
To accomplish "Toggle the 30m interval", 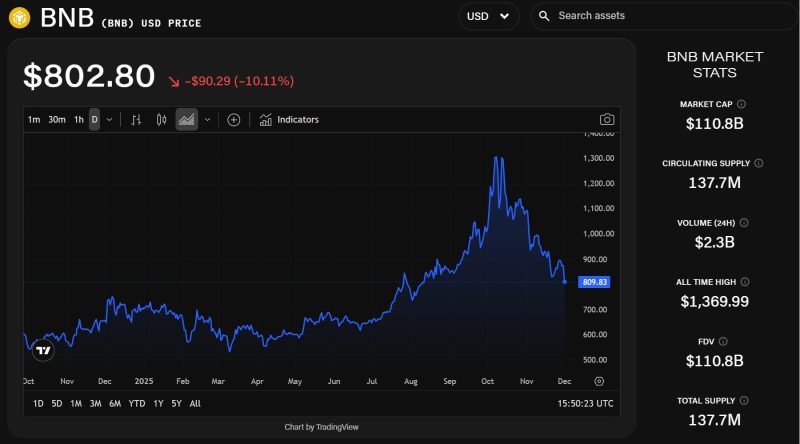I will pyautogui.click(x=57, y=120).
